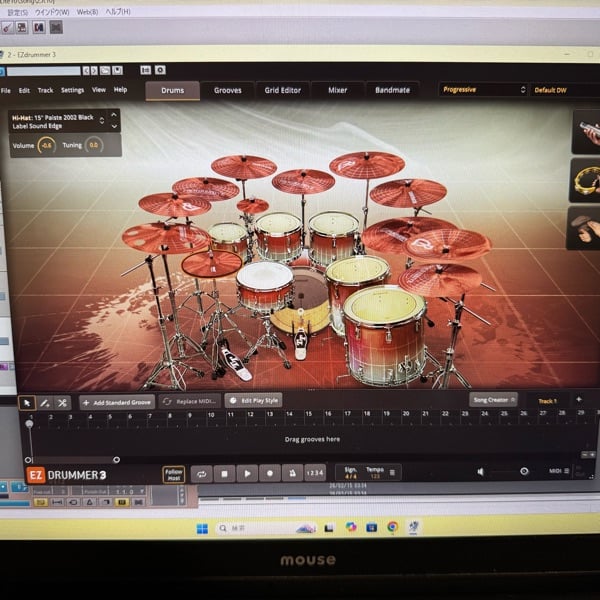The width and height of the screenshot is (600, 600).
Task: Click the Add Standard Groove button
Action: click(x=116, y=402)
